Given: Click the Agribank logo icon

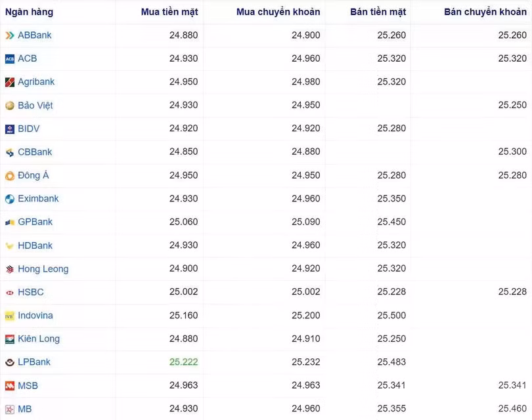Looking at the screenshot, I should click(x=10, y=82).
